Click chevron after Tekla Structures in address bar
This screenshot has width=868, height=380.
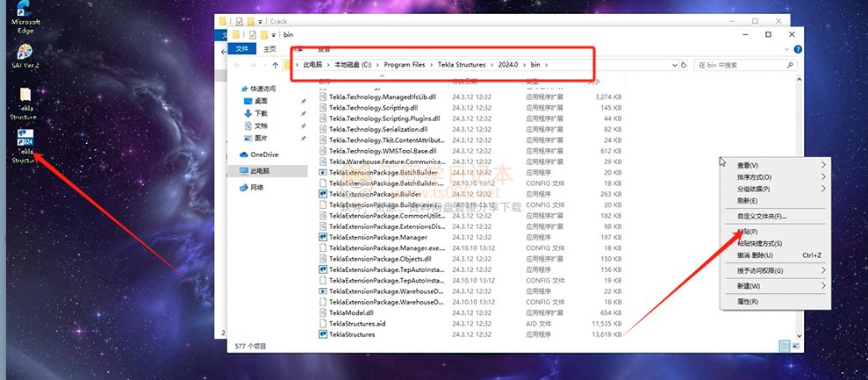coord(492,65)
